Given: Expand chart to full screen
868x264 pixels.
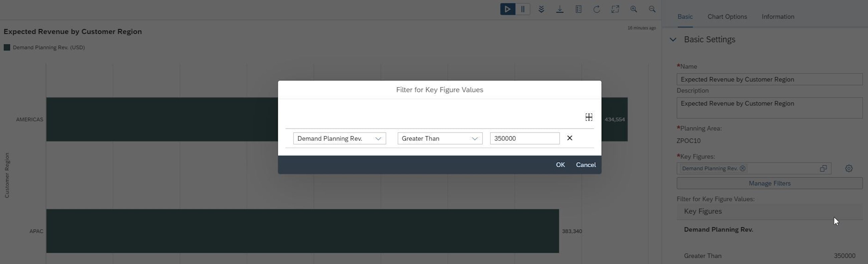Looking at the screenshot, I should 615,9.
